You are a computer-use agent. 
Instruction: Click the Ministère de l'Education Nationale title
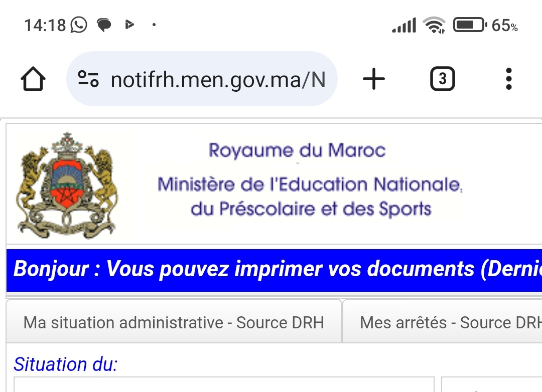[x=310, y=185]
